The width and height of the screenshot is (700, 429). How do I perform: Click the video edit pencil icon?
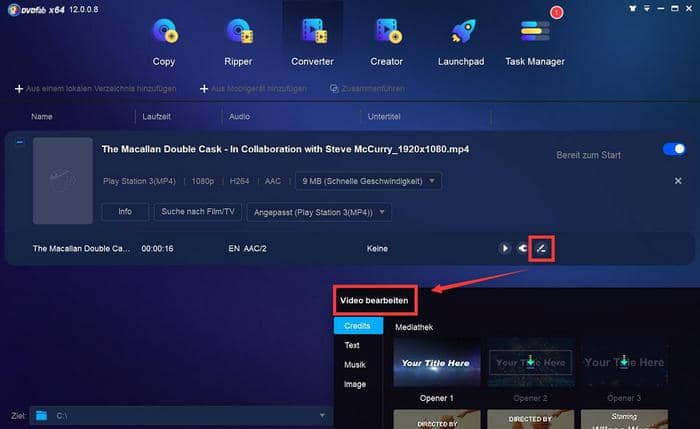541,248
